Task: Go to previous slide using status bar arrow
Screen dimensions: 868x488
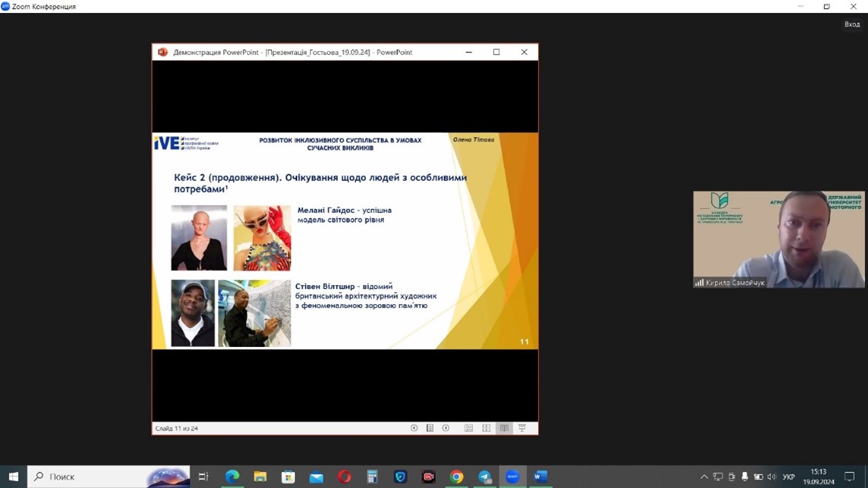Action: coord(415,429)
